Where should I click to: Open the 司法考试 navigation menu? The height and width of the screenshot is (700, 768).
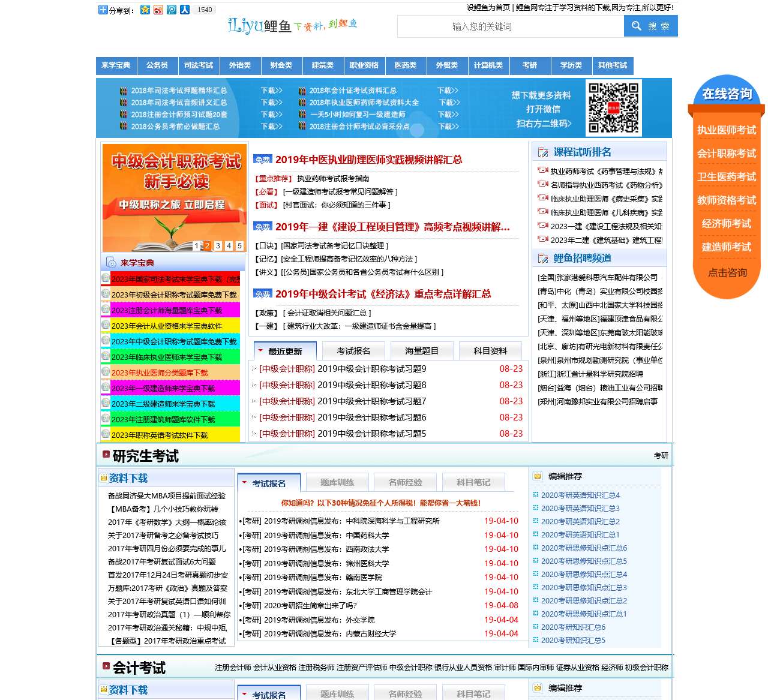[199, 65]
